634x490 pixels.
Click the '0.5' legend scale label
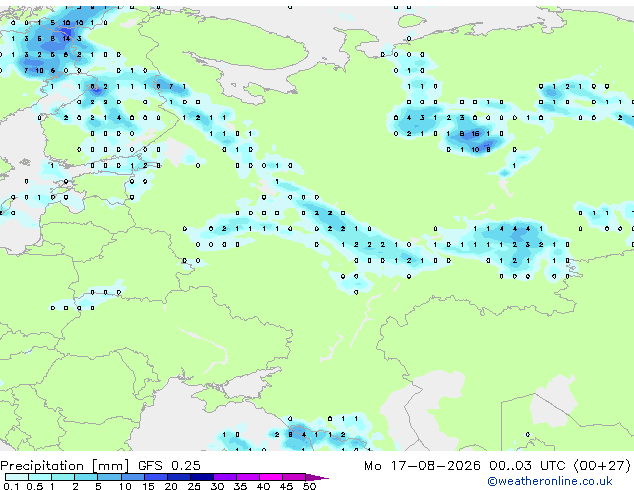point(35,486)
